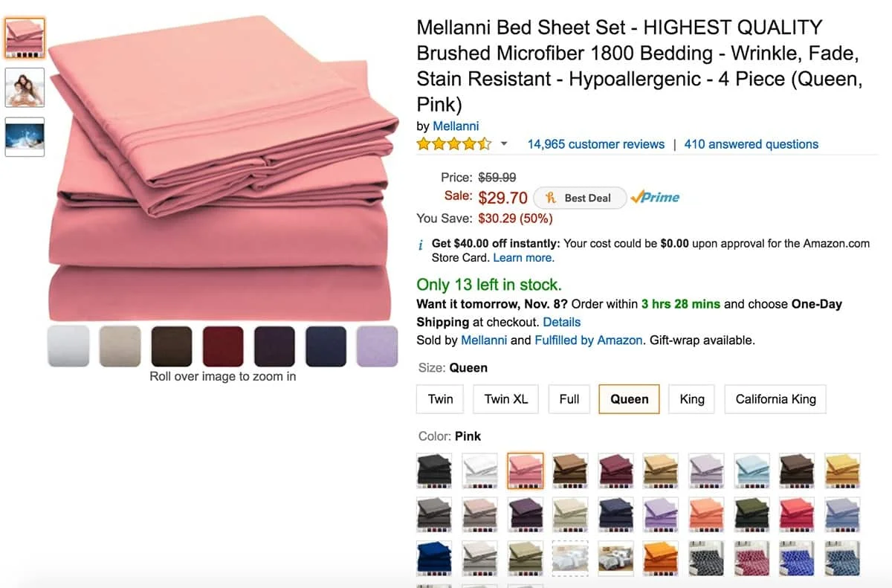892x588 pixels.
Task: Click the Fulfilled by Amazon link
Action: (x=588, y=340)
